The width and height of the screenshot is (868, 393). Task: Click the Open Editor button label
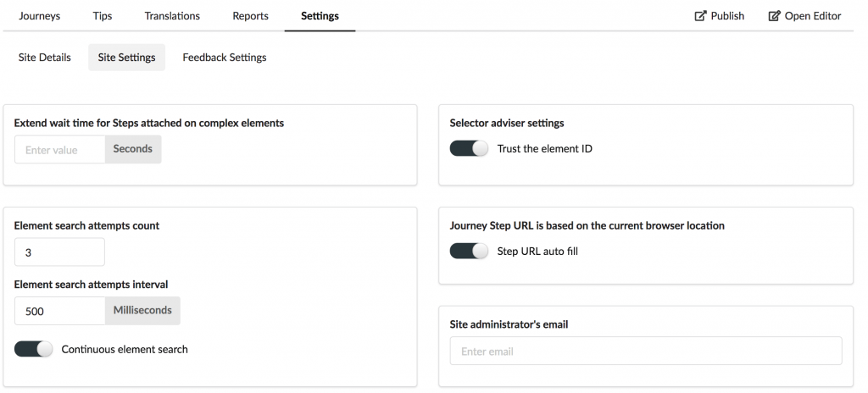(813, 16)
